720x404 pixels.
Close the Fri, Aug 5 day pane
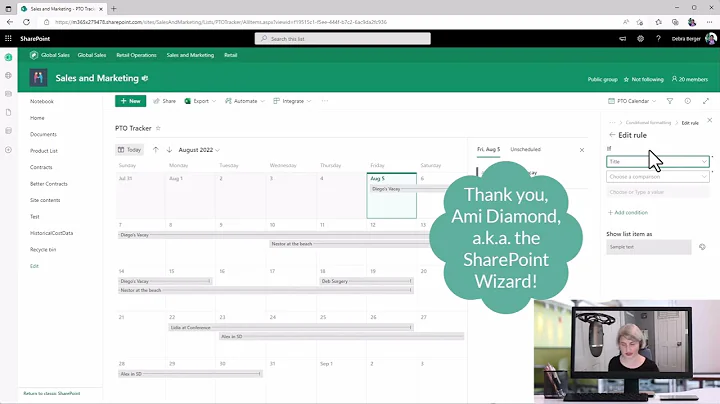pyautogui.click(x=582, y=150)
